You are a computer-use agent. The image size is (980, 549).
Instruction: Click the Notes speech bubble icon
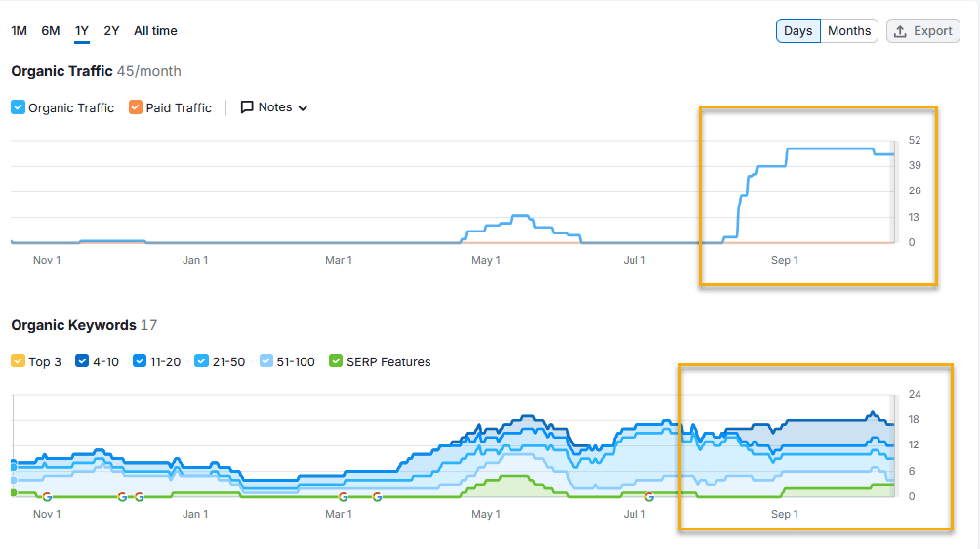[x=247, y=107]
